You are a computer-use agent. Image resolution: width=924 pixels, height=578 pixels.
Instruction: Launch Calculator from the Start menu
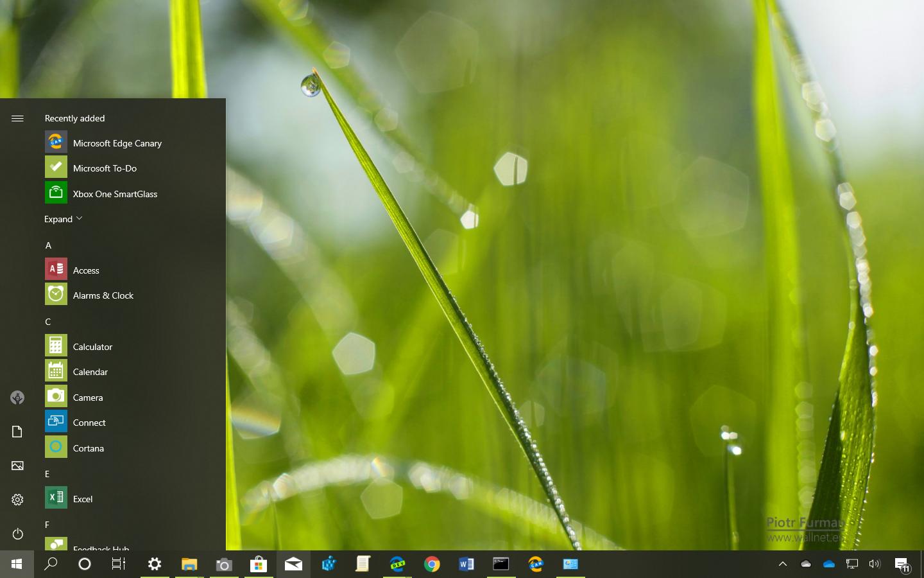(94, 346)
